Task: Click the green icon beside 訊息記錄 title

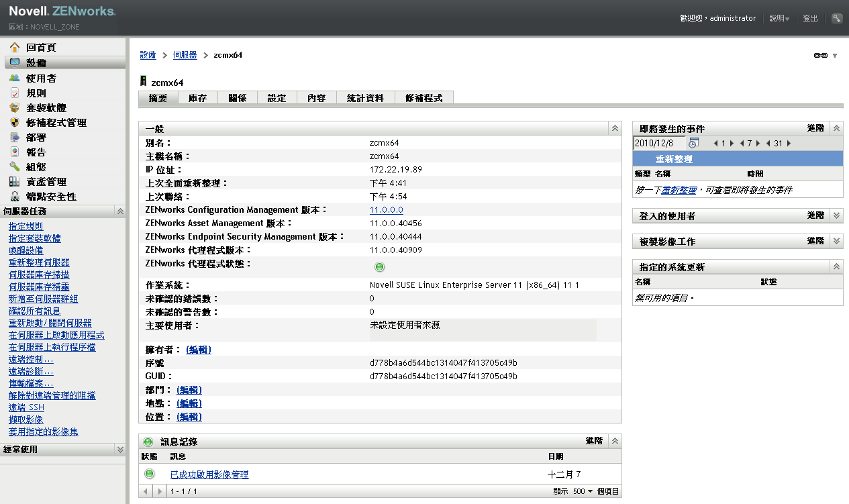Action: pos(148,442)
